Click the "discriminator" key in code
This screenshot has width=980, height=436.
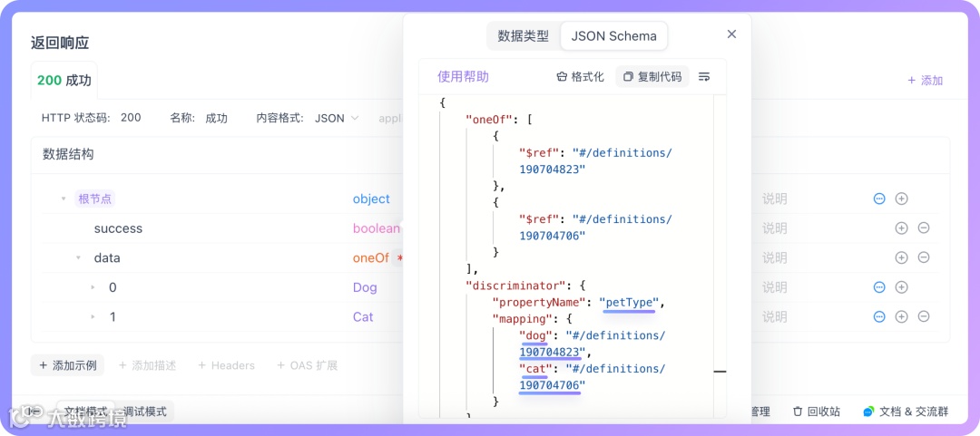click(515, 286)
